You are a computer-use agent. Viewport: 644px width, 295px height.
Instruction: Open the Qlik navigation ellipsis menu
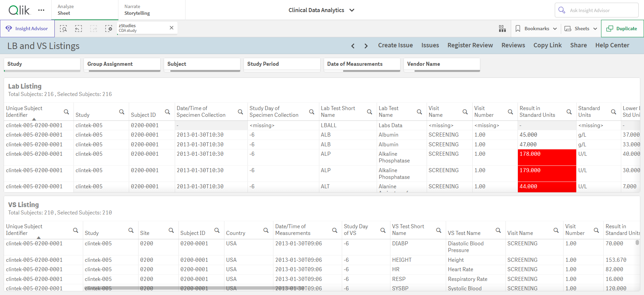(x=41, y=10)
